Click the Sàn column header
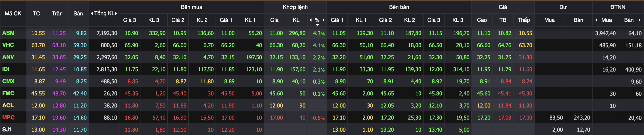The image size is (644, 135). 78,13
